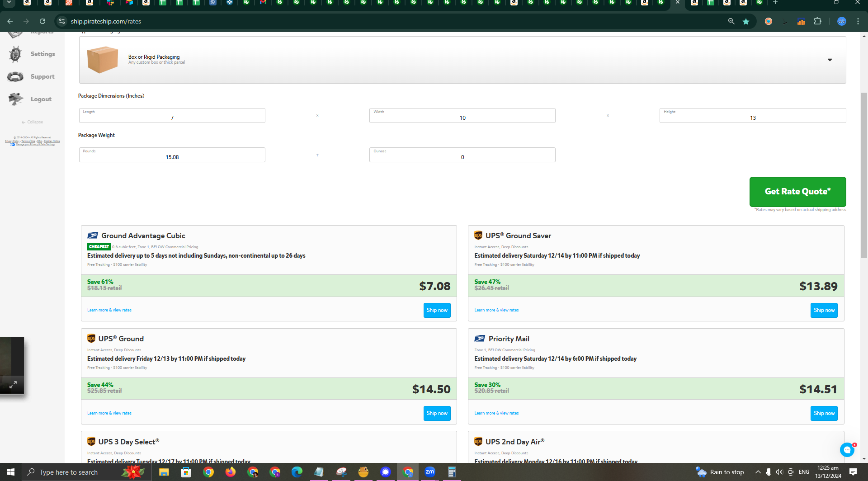
Task: Open the browser profile avatar
Action: coord(842,21)
